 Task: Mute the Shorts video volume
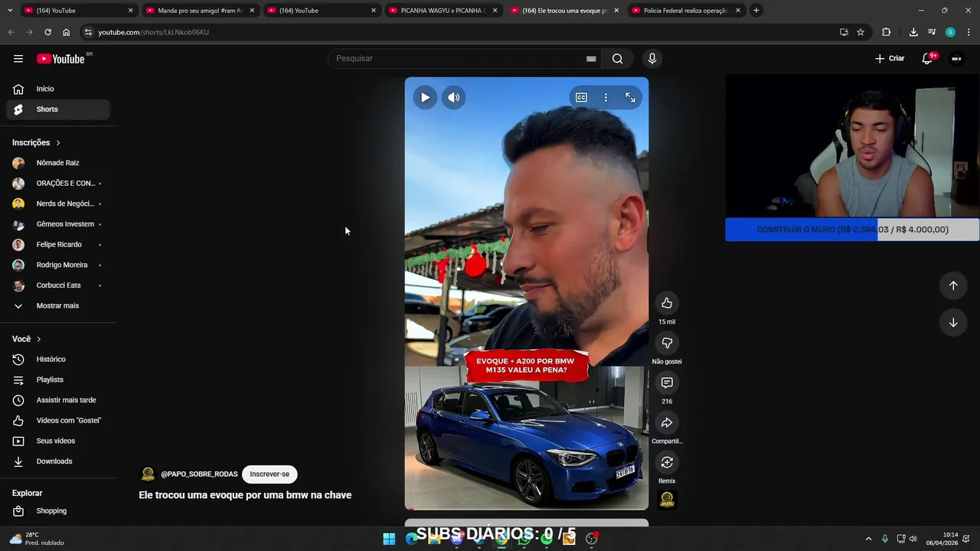click(454, 97)
